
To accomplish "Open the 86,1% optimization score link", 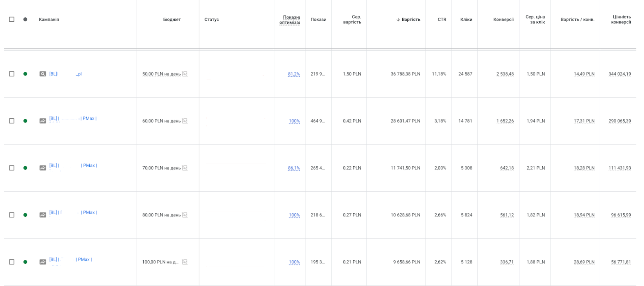I will (294, 168).
